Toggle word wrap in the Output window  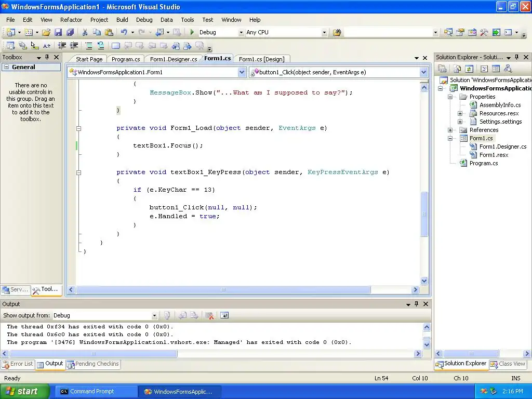coord(224,315)
